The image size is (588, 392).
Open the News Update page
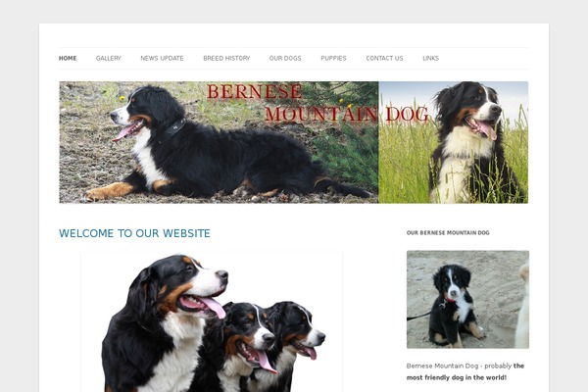point(162,58)
